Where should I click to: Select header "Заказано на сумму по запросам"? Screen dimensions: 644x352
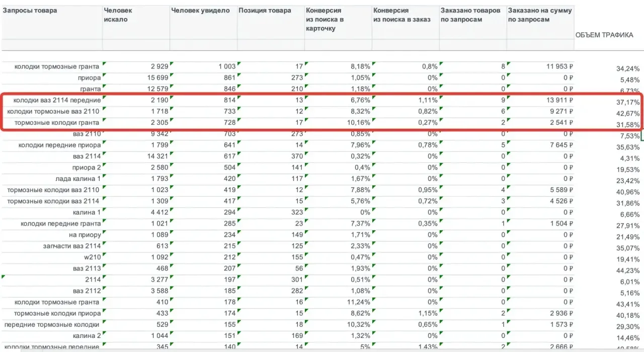[540, 15]
